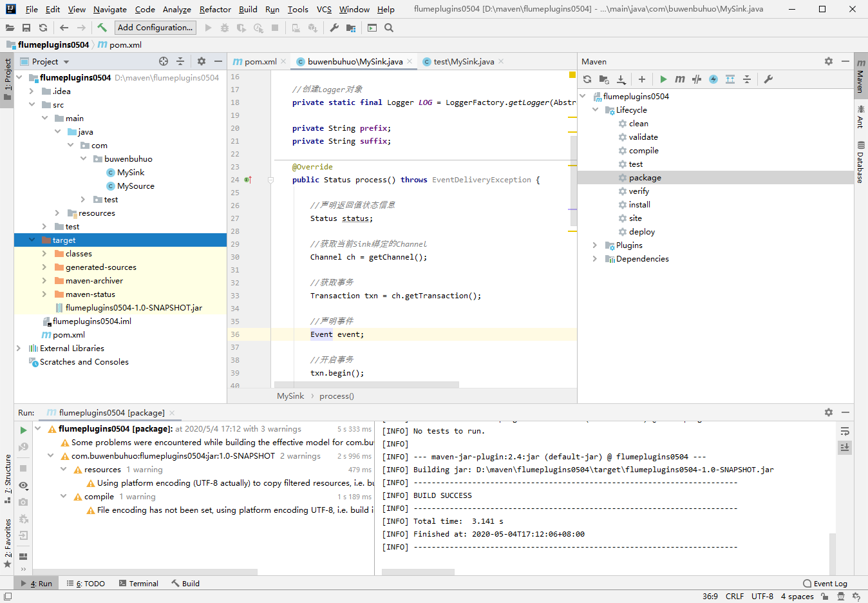868x603 pixels.
Task: Toggle soft-wrap in the console output
Action: tap(845, 431)
